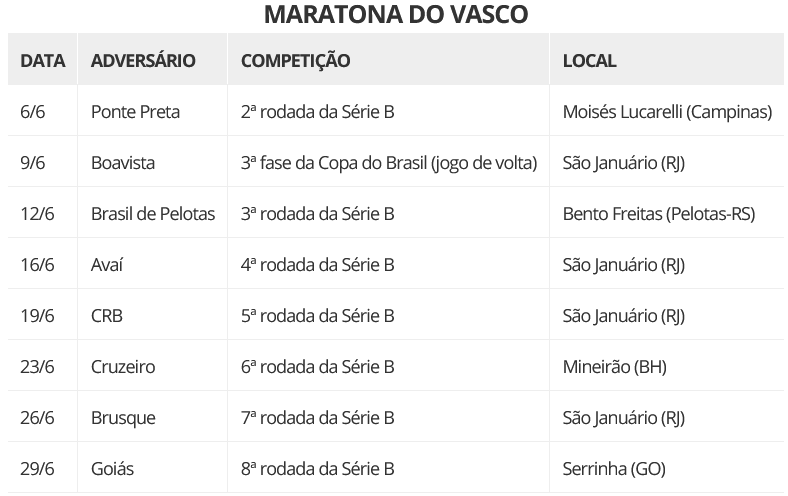Click the 3ª fase da Copa do Brasil cell

(389, 163)
